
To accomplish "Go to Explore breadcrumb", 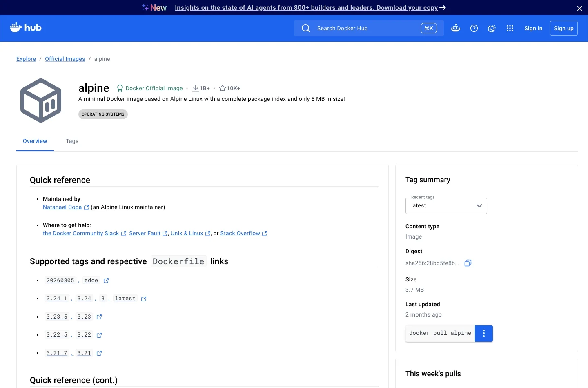I will click(26, 59).
